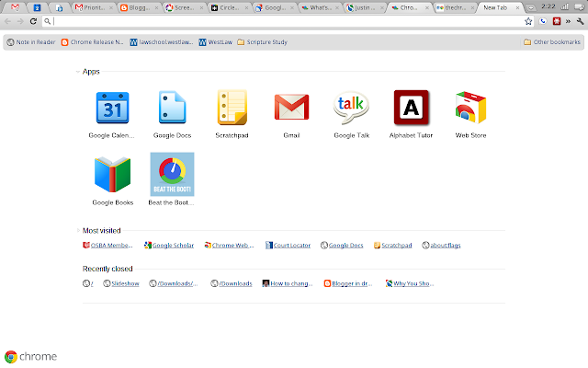Screen dimensions: 588x368
Task: Switch to the Blogger tab
Action: coord(138,7)
